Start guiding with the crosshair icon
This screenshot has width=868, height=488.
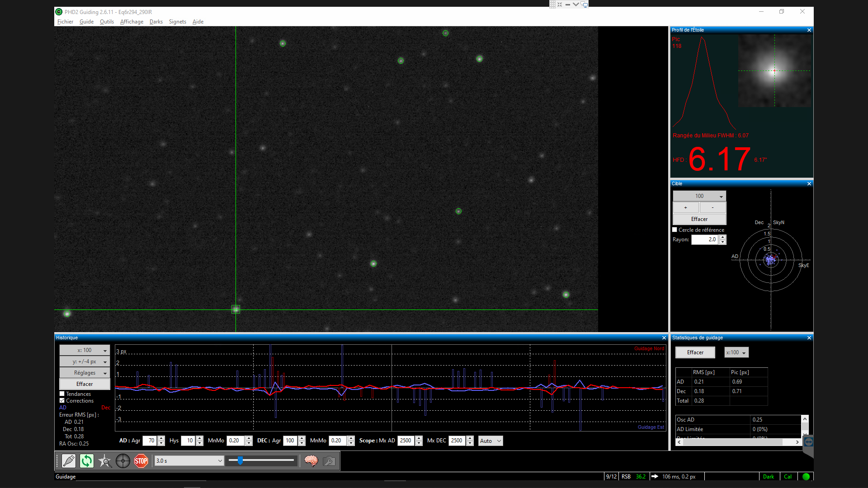coord(123,461)
